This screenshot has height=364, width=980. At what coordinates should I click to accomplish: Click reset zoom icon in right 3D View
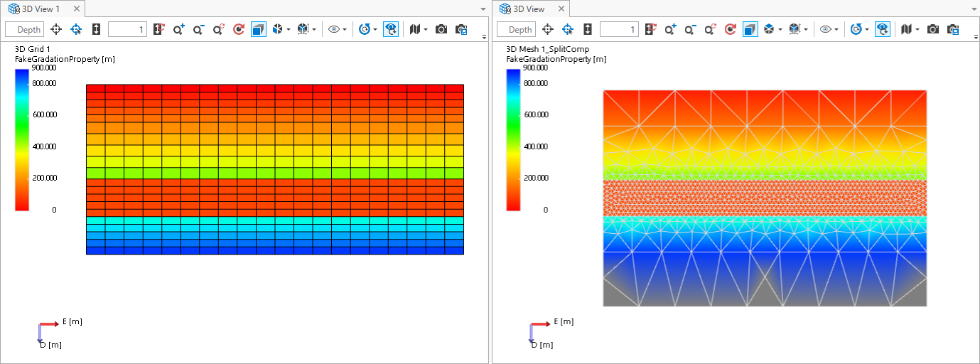coord(710,29)
